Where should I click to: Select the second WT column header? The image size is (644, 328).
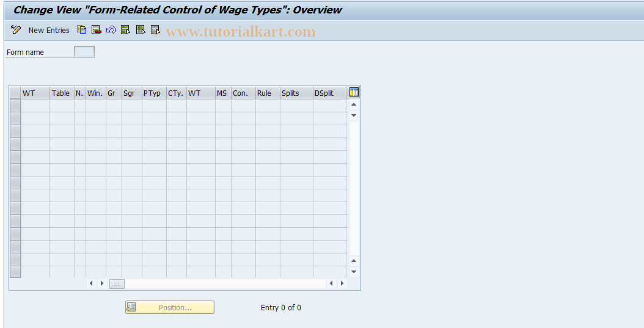coord(201,93)
